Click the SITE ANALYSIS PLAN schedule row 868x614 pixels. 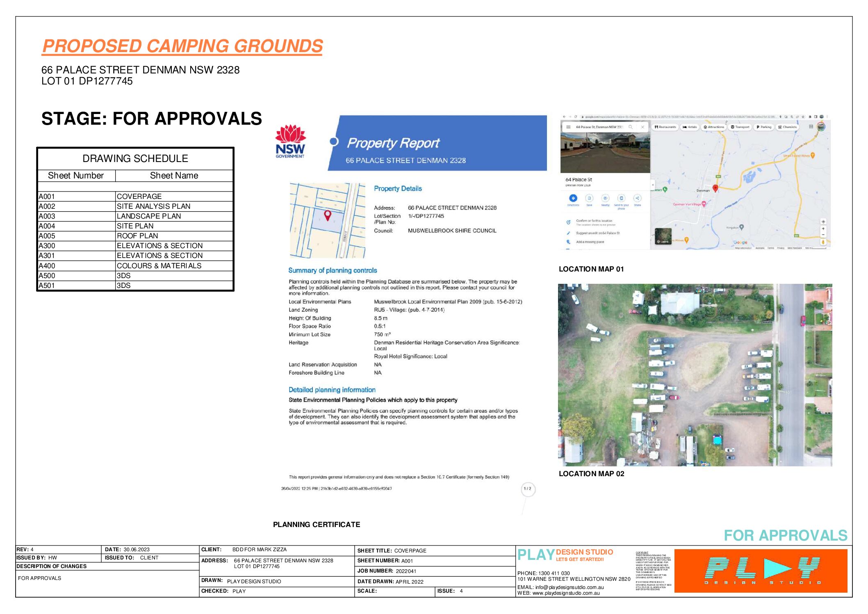135,206
